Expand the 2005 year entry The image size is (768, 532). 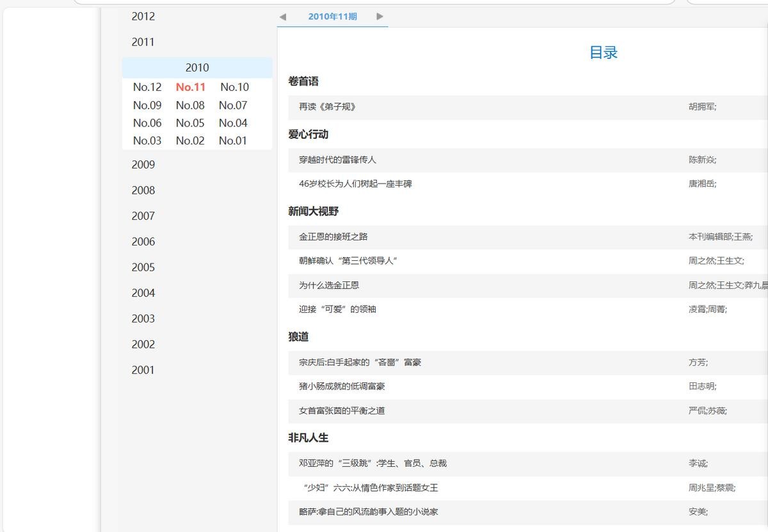point(143,267)
